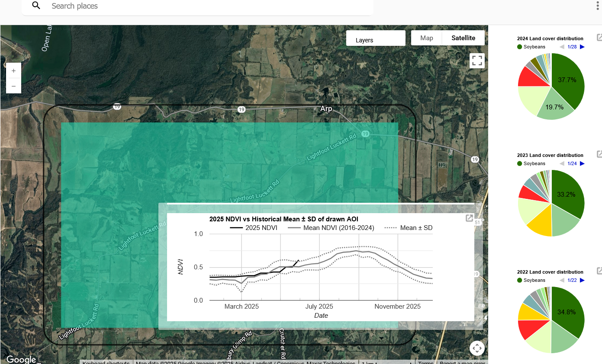Open the Layers dropdown
The image size is (602, 364).
click(x=376, y=38)
